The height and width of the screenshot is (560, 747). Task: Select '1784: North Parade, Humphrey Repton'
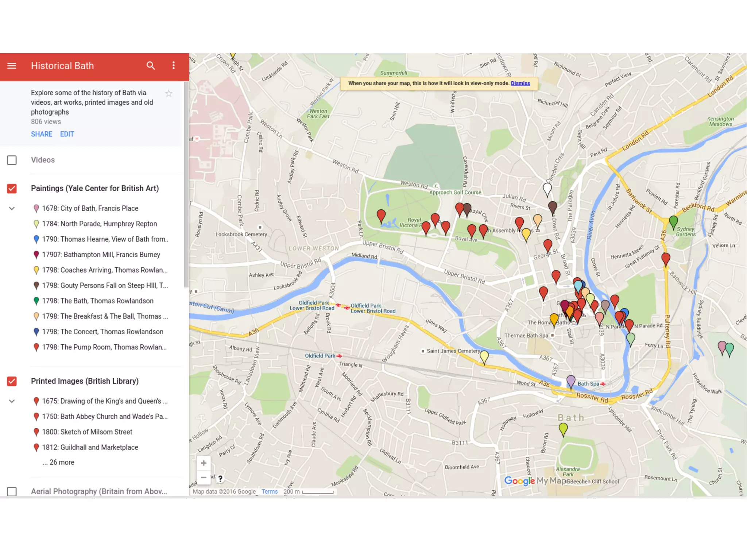(99, 224)
